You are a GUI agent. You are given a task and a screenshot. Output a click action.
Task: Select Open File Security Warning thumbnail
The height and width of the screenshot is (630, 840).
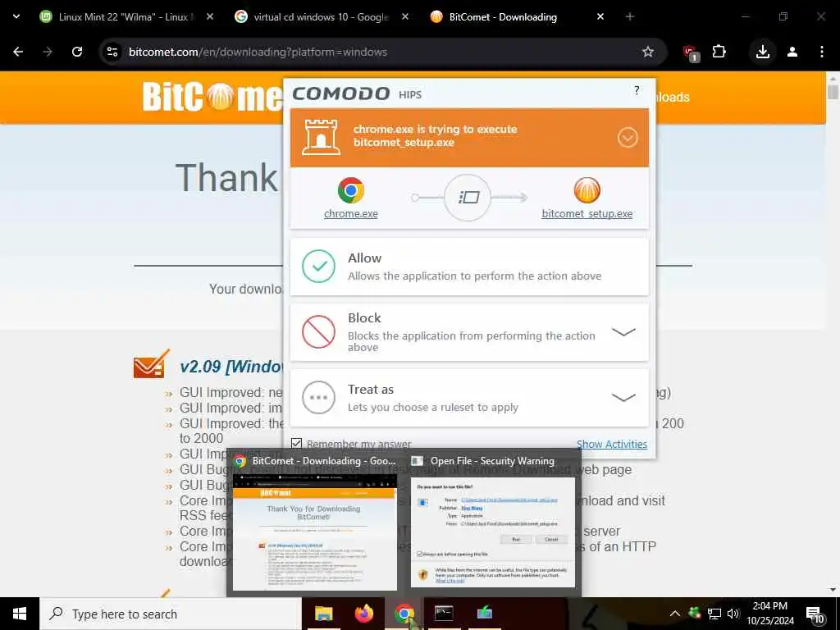[x=493, y=523]
